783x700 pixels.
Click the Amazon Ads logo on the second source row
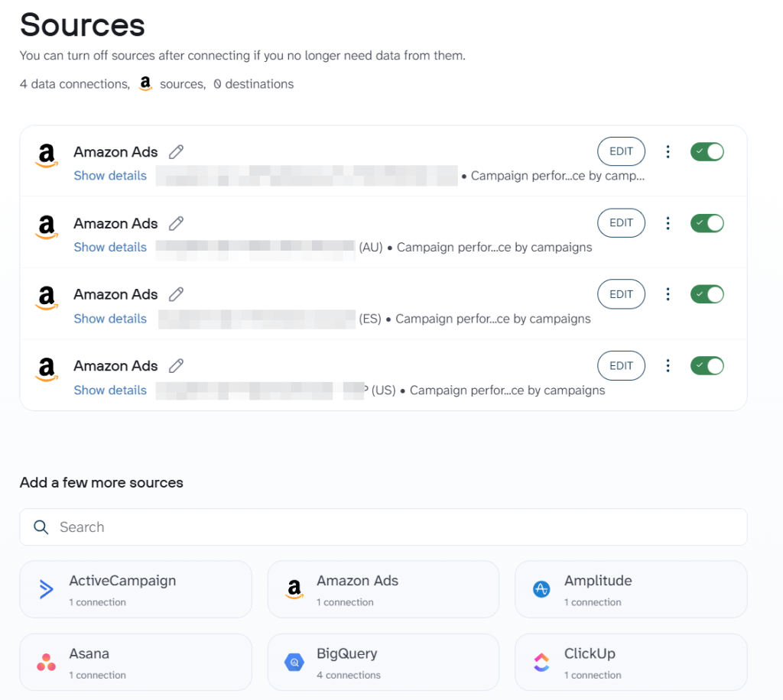click(x=47, y=227)
